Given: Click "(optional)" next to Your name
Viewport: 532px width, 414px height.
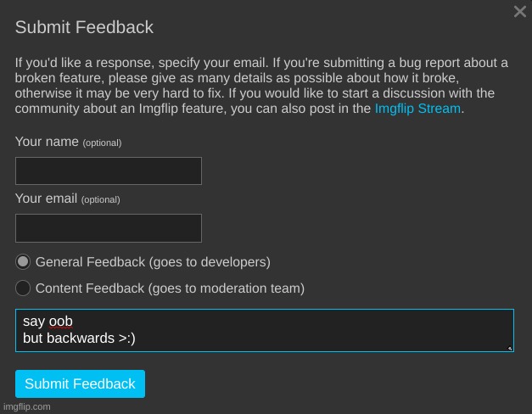Looking at the screenshot, I should pos(102,143).
